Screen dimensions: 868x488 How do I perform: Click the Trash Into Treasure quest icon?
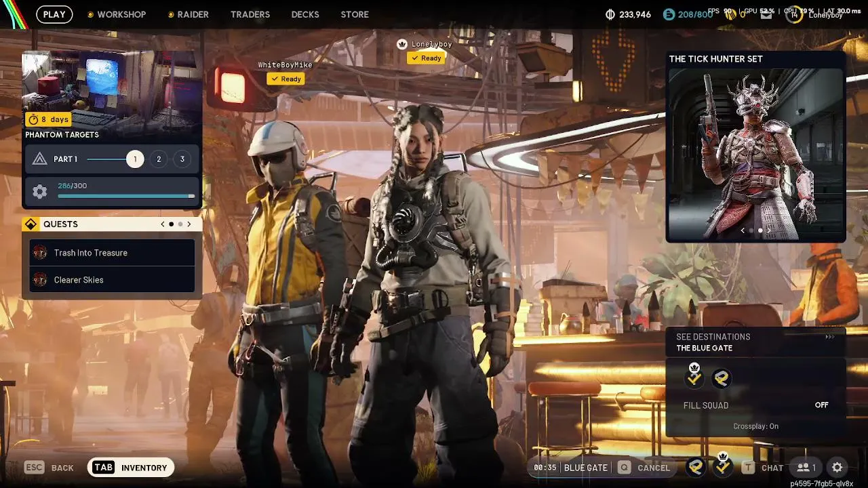click(x=40, y=253)
